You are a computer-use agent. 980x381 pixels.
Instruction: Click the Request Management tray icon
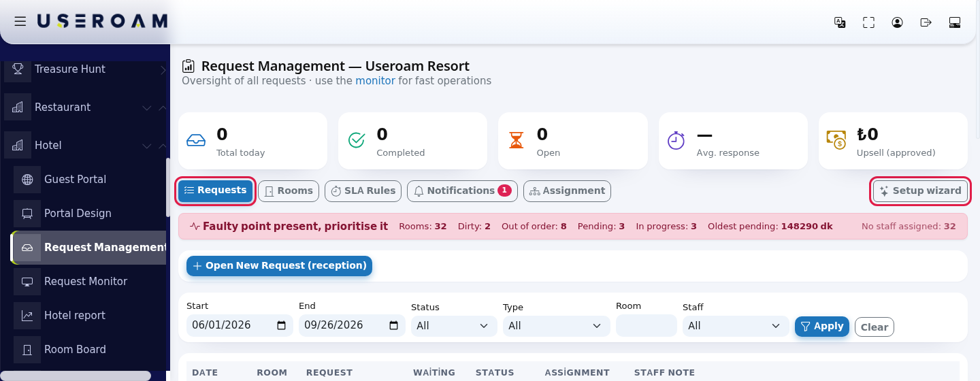tap(27, 247)
